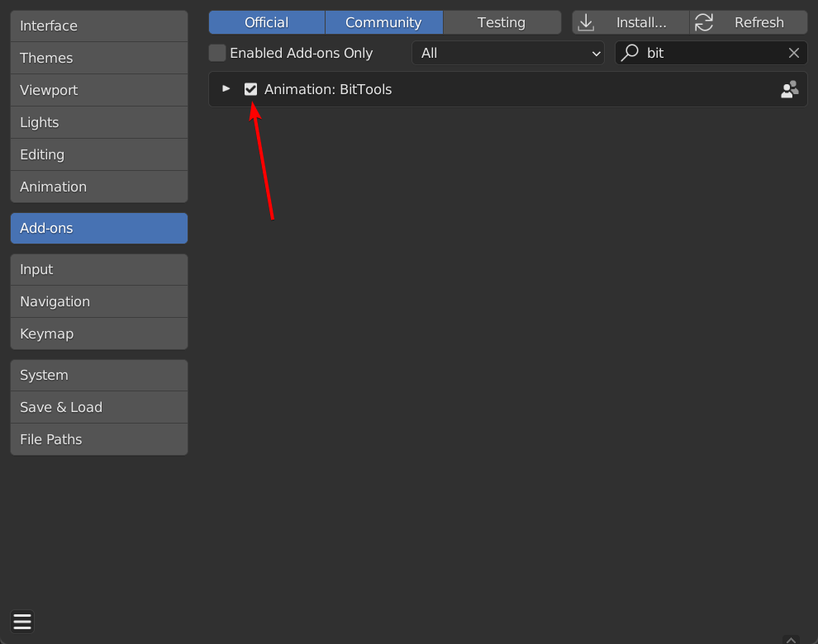818x644 pixels.
Task: Click the community users icon on BitTools row
Action: point(789,89)
